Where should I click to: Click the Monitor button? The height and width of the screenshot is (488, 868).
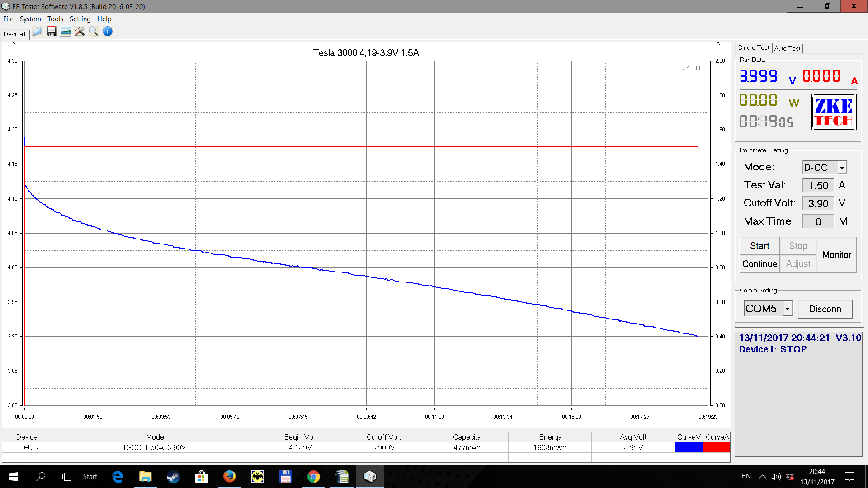click(x=836, y=255)
